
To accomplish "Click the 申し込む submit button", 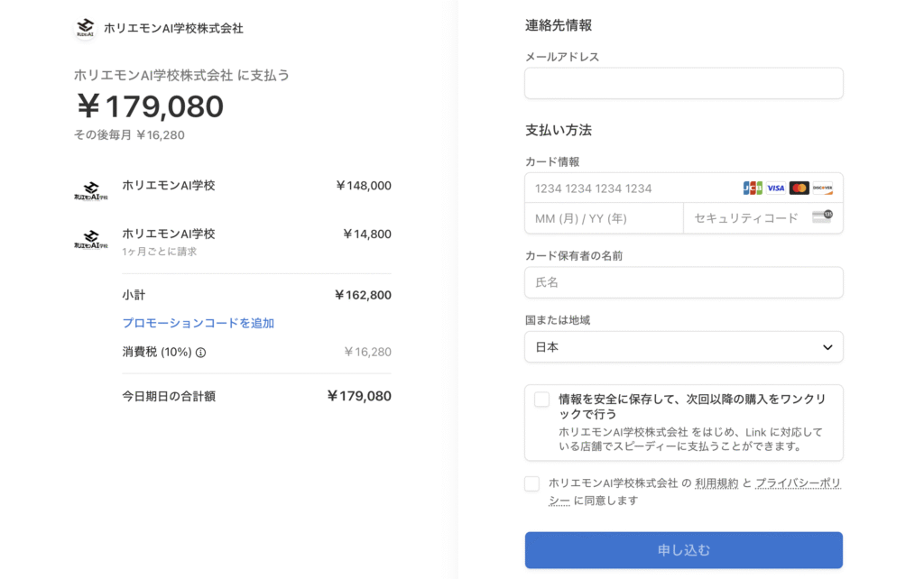I will click(x=684, y=550).
